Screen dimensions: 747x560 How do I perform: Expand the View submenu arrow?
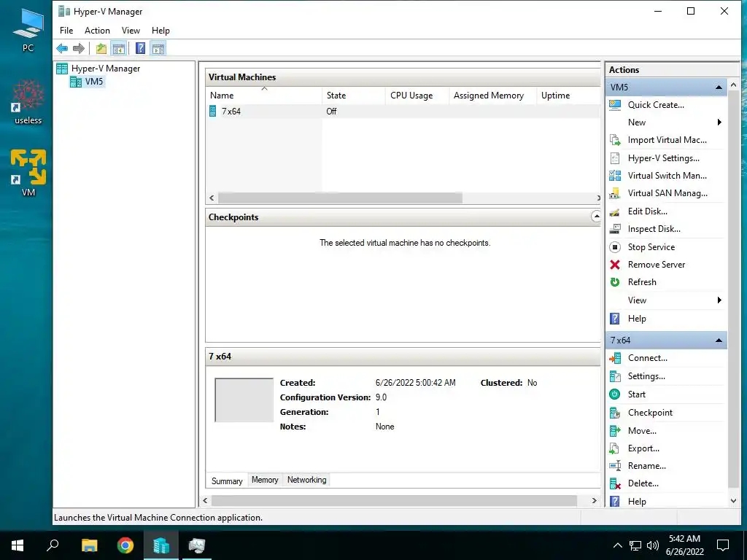[x=719, y=300]
